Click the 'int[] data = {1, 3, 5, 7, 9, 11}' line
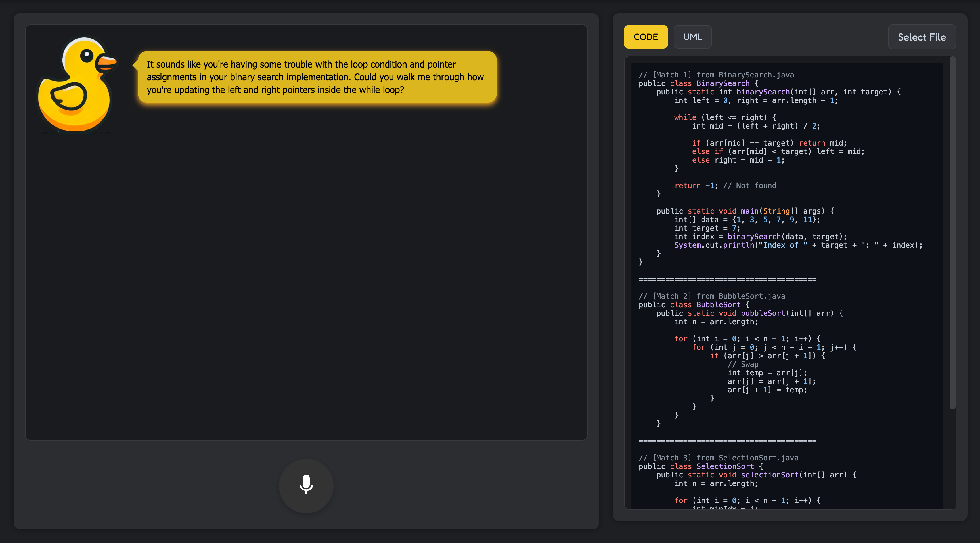The height and width of the screenshot is (543, 980). [x=747, y=220]
